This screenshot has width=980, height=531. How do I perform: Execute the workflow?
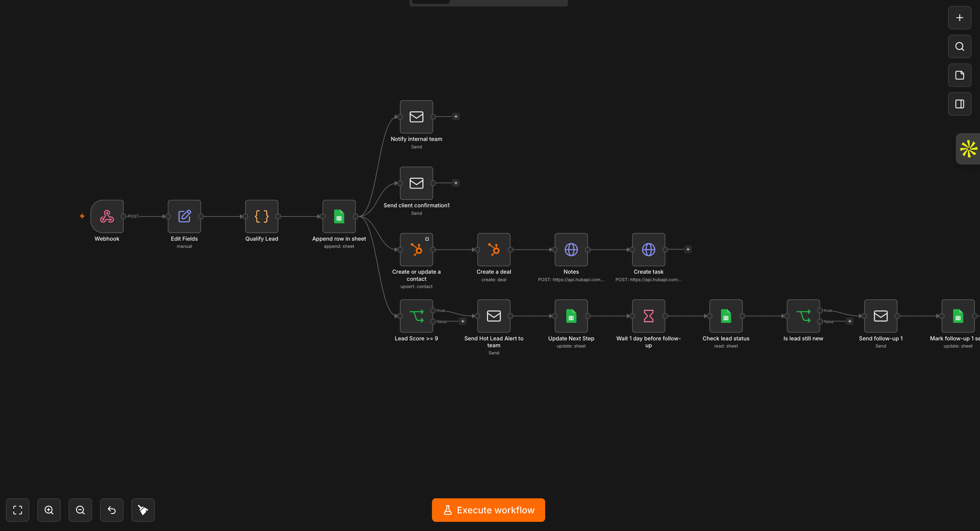tap(488, 510)
